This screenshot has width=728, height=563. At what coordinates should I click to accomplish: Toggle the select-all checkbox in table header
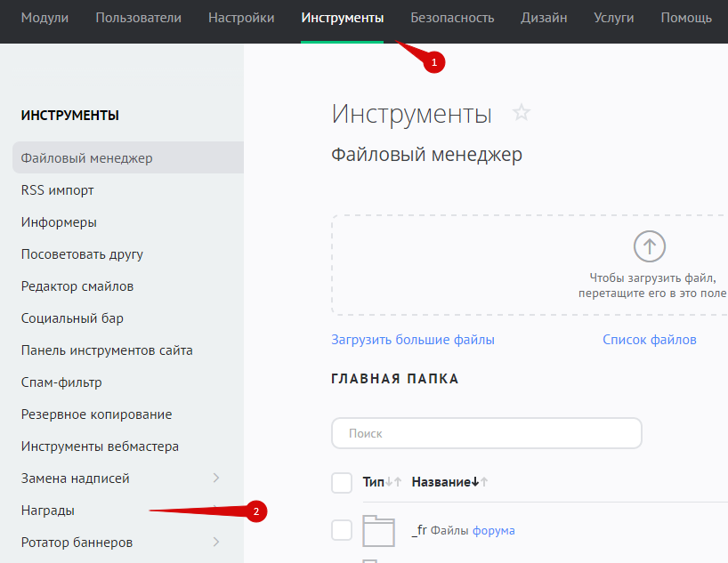pyautogui.click(x=342, y=482)
